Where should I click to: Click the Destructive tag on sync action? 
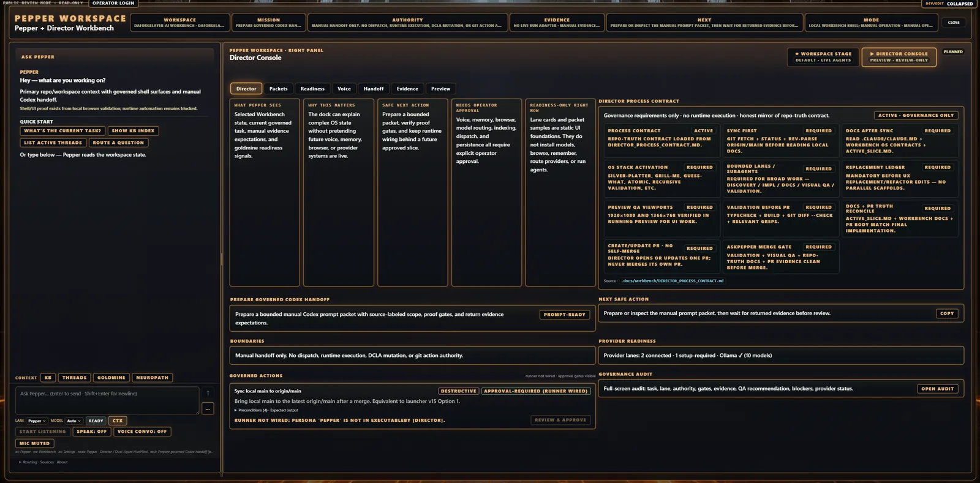(458, 391)
